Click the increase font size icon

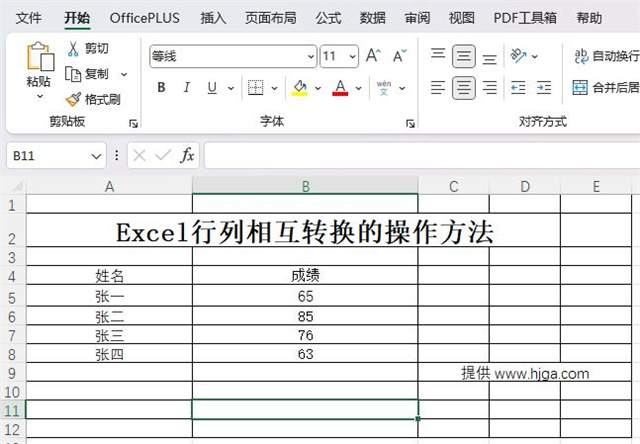[x=373, y=56]
